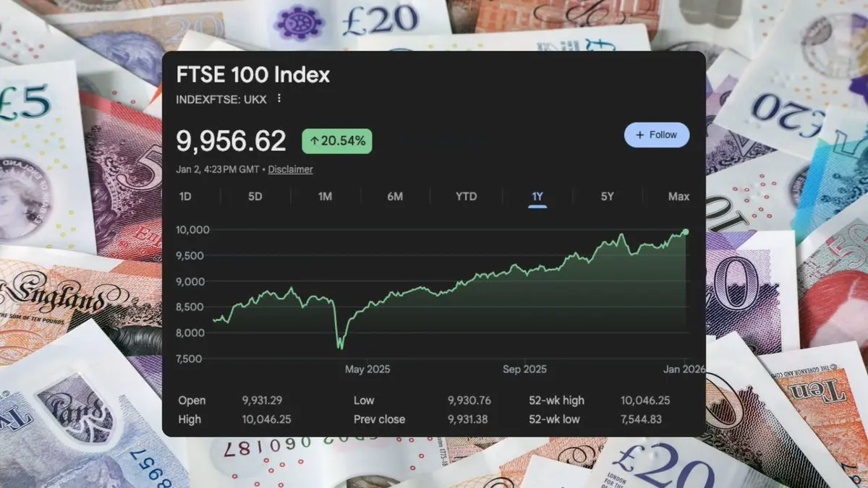The height and width of the screenshot is (488, 868).
Task: Select the YTD range tab
Action: click(466, 196)
